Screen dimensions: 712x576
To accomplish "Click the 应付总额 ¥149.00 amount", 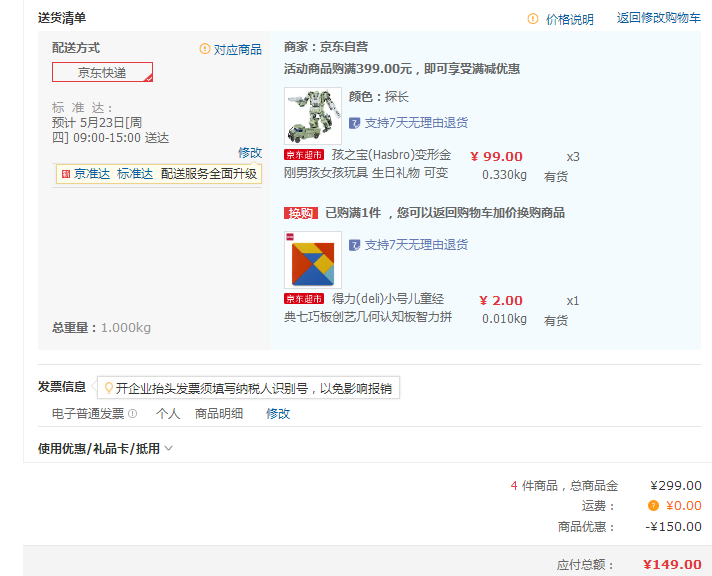I will (x=672, y=565).
